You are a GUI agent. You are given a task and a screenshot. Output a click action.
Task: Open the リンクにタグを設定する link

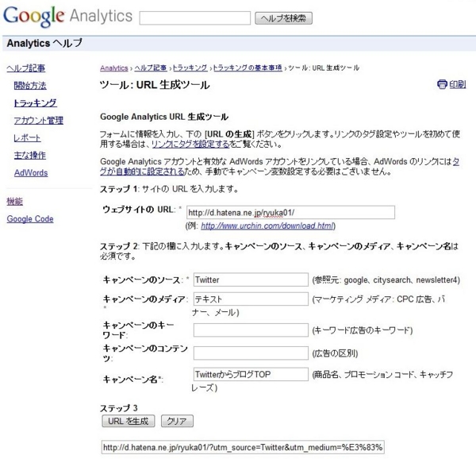(190, 144)
